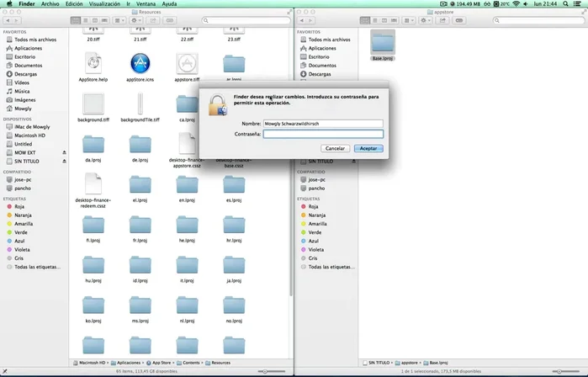Viewport: 588px width, 377px height.
Task: Switch Resources window to list view
Action: (x=86, y=21)
